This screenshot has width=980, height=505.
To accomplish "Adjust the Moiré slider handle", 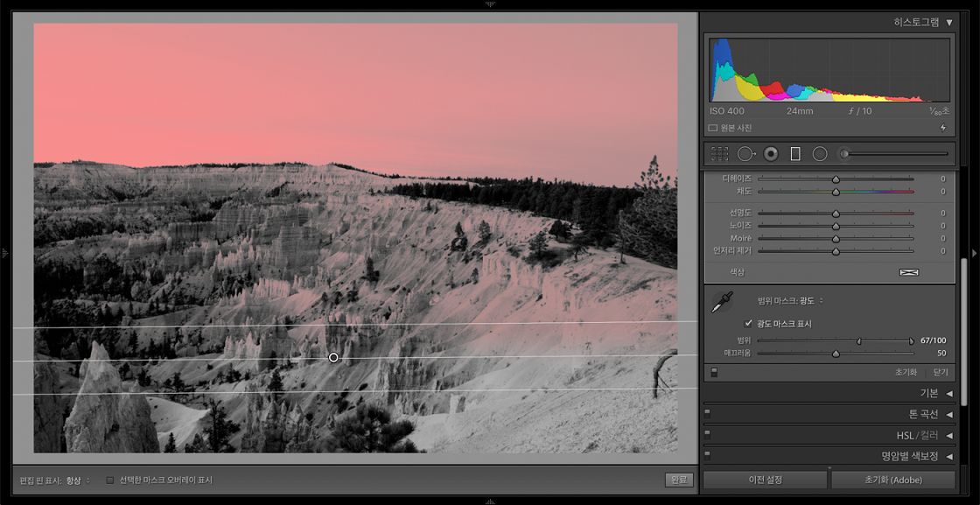I will pyautogui.click(x=836, y=238).
